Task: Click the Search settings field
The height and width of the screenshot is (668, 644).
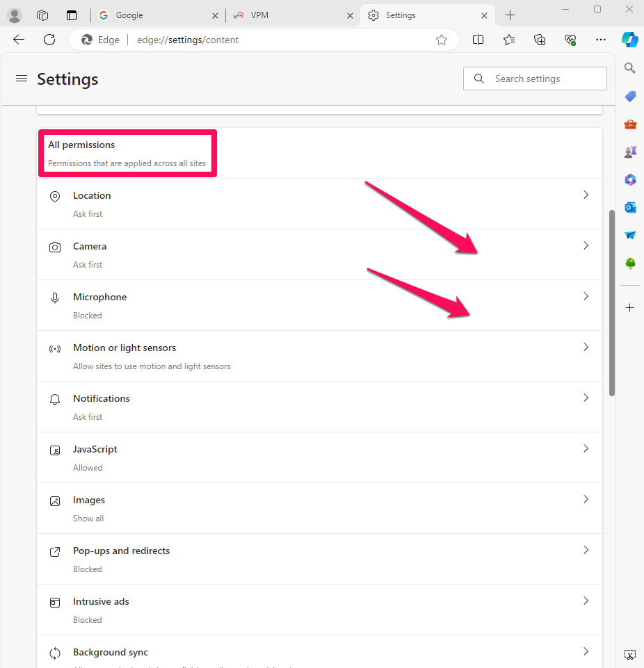Action: [535, 79]
